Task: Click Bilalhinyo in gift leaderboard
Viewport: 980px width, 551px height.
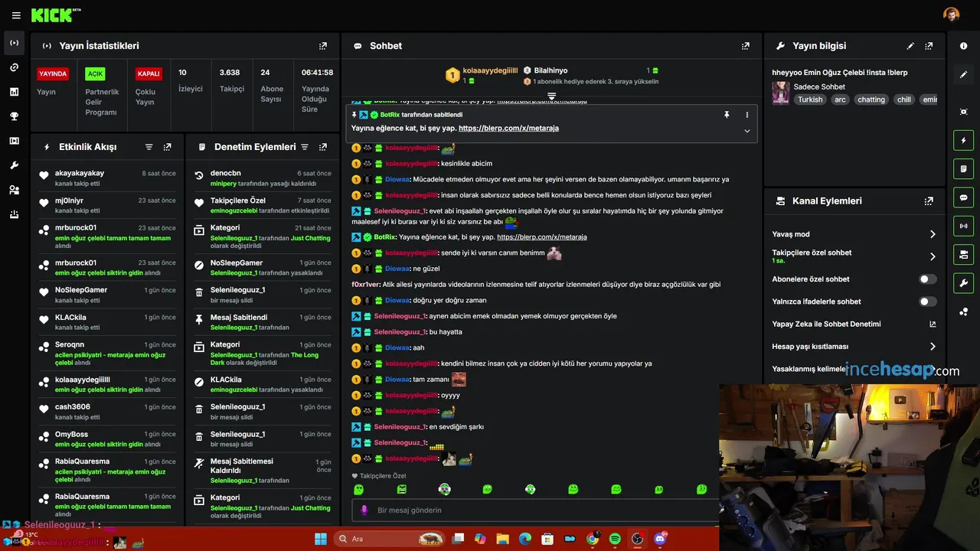Action: tap(550, 70)
